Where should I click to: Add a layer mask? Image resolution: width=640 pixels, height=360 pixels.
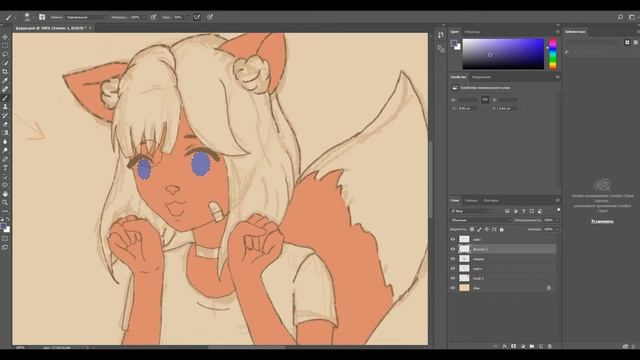click(x=513, y=346)
